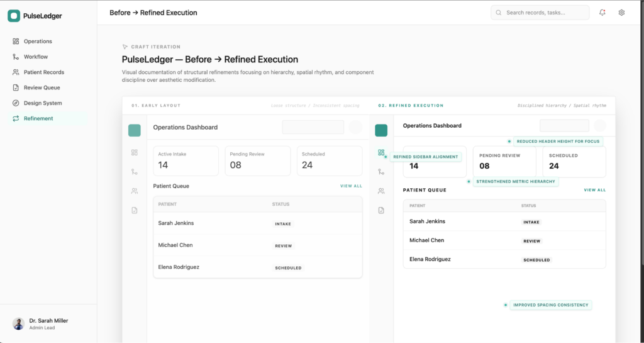The height and width of the screenshot is (343, 644).
Task: Select Sarah Jenkins in the Early Layout
Action: pyautogui.click(x=176, y=223)
